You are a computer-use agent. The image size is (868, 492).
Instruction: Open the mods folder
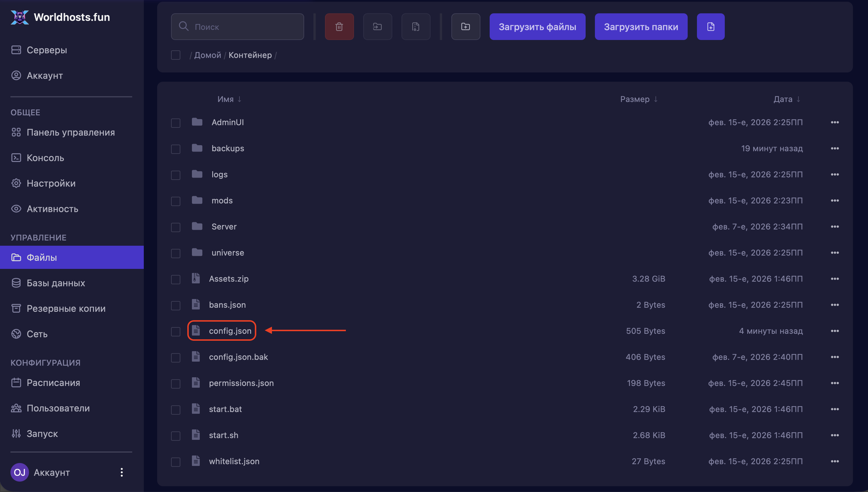pyautogui.click(x=222, y=201)
